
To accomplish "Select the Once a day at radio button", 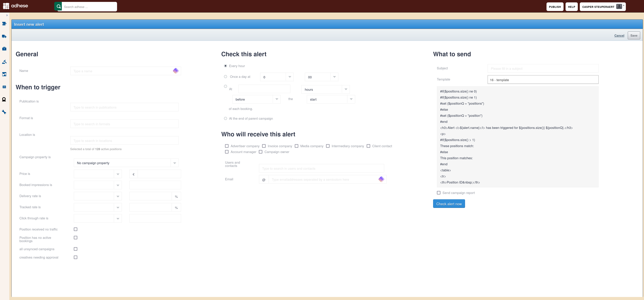I will click(x=226, y=77).
